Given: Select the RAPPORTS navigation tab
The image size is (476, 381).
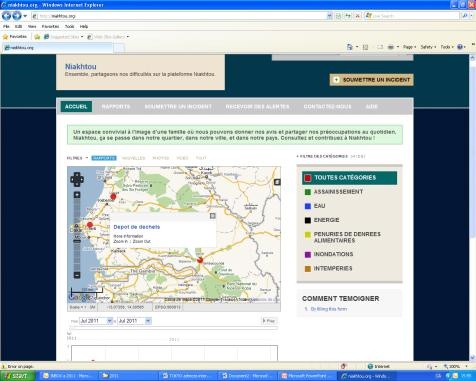Looking at the screenshot, I should [116, 106].
